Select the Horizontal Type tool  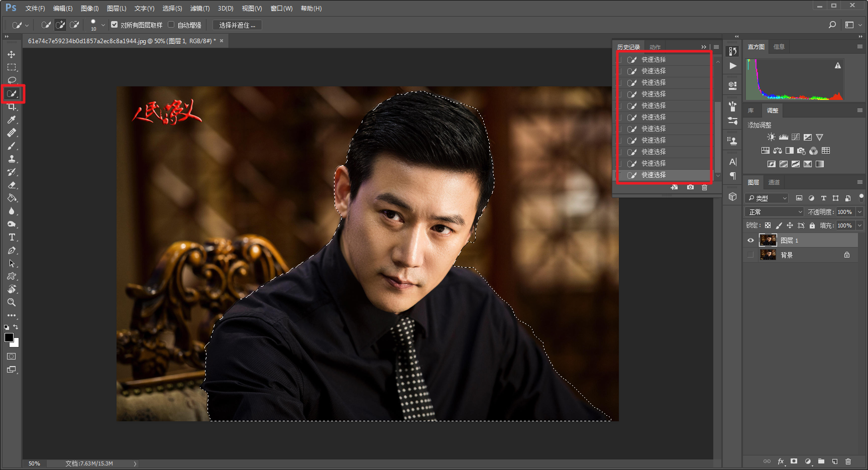point(12,237)
